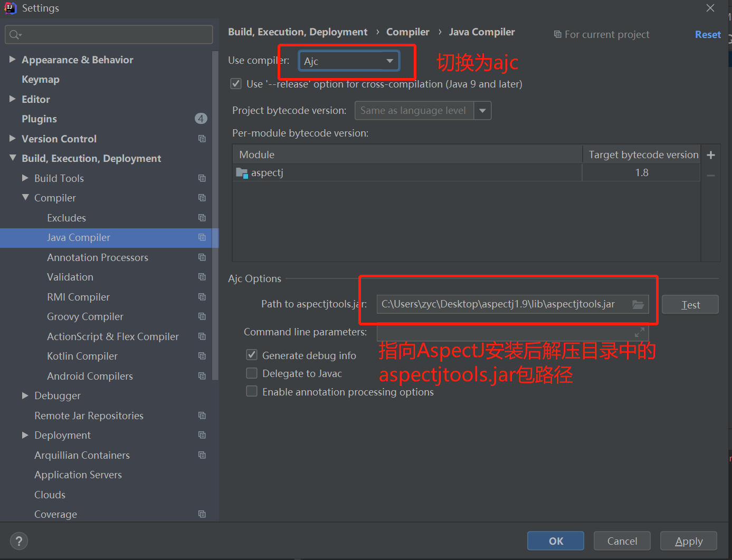
Task: Click the expand icon in Command line parameters
Action: click(x=639, y=332)
